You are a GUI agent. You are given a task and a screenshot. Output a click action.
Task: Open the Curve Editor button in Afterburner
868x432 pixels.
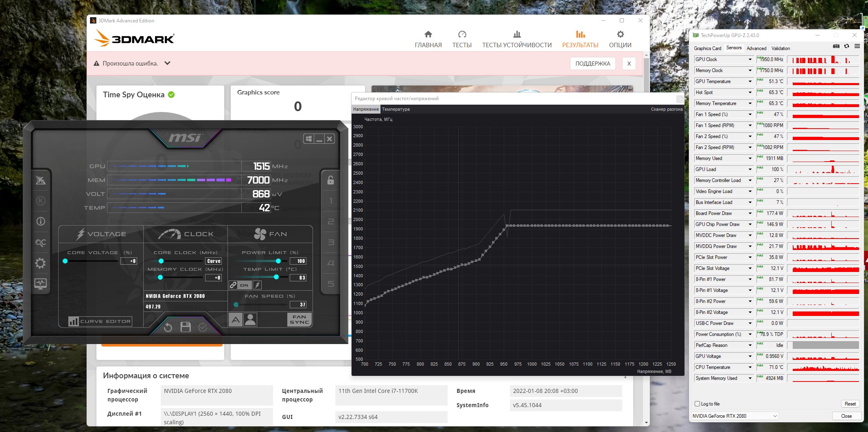point(100,321)
